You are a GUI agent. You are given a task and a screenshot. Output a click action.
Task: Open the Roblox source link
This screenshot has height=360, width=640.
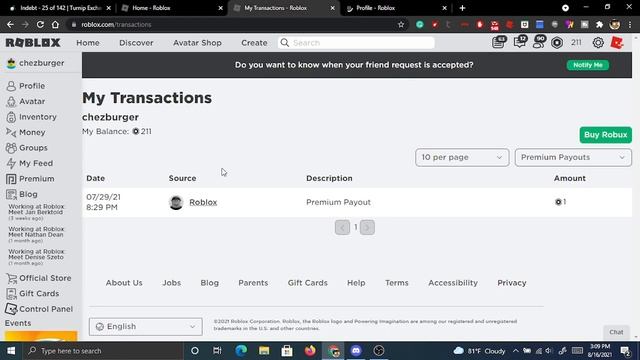pyautogui.click(x=203, y=202)
